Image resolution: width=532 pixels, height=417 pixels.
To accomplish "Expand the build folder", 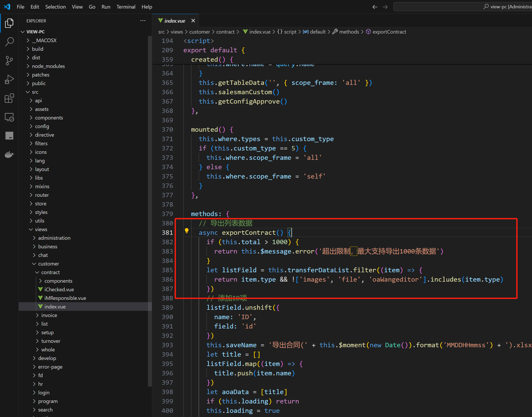I will (x=85, y=49).
